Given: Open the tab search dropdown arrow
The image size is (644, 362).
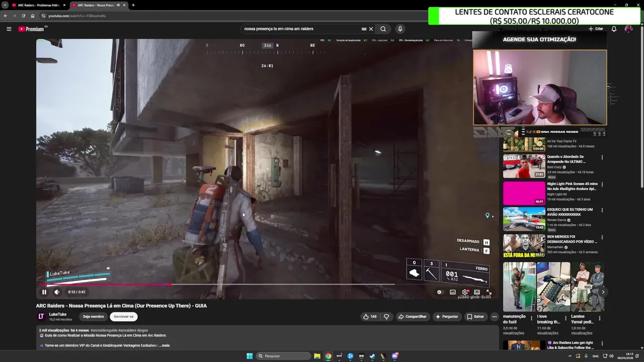Looking at the screenshot, I should [5, 5].
